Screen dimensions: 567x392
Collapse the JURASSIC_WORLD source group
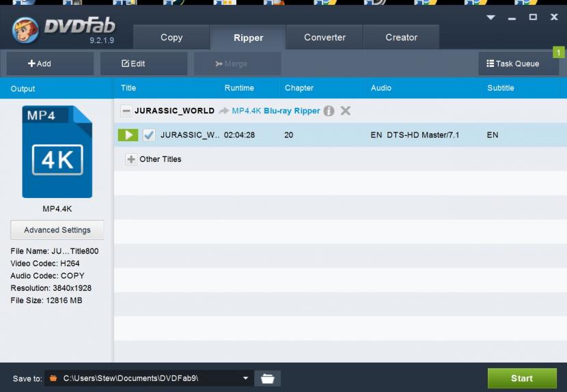126,111
